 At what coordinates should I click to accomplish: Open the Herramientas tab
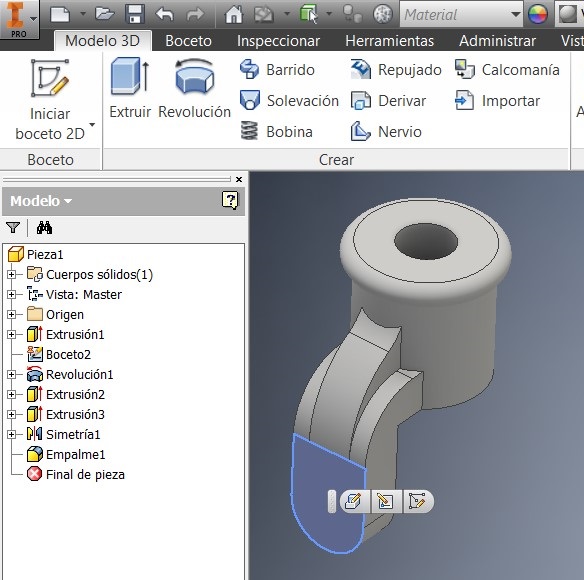point(390,41)
